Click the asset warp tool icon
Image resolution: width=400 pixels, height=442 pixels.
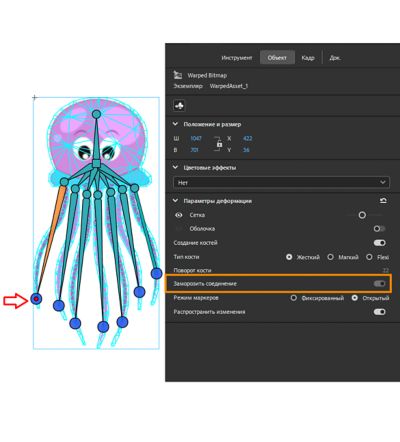click(179, 106)
